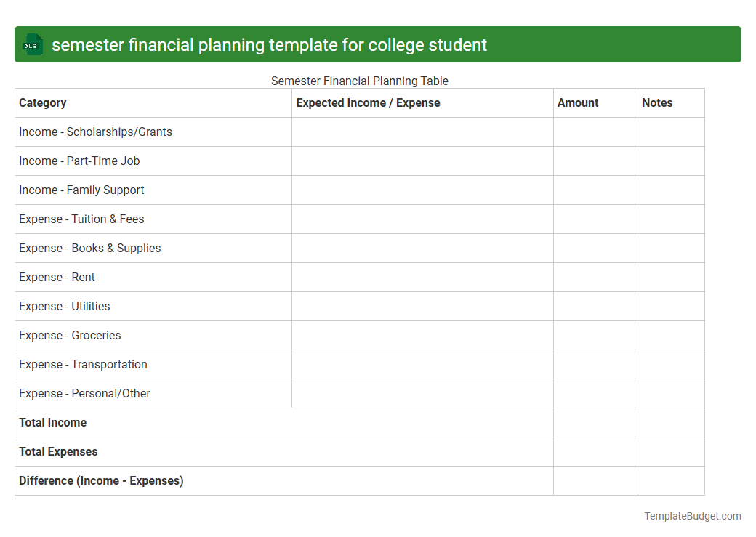Select the Income - Scholarships/Grants category cell
Viewport: 756px width, 537px height.
[95, 132]
